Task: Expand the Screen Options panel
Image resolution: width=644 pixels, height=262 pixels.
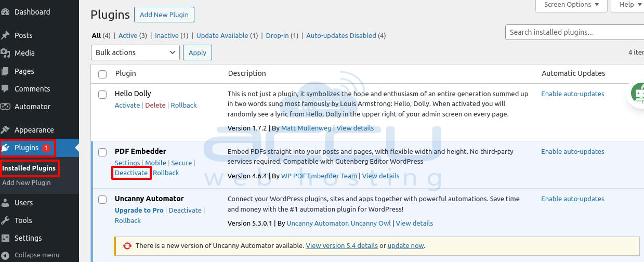Action: [x=571, y=5]
